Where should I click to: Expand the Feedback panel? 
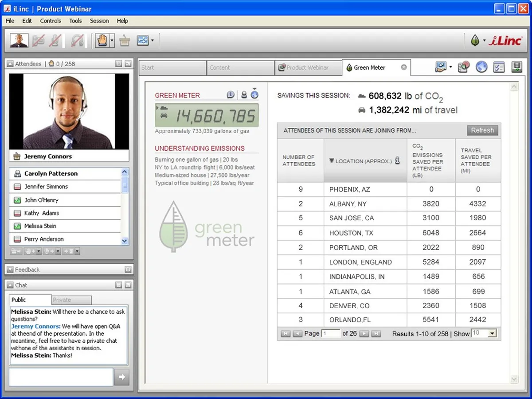[x=10, y=270]
